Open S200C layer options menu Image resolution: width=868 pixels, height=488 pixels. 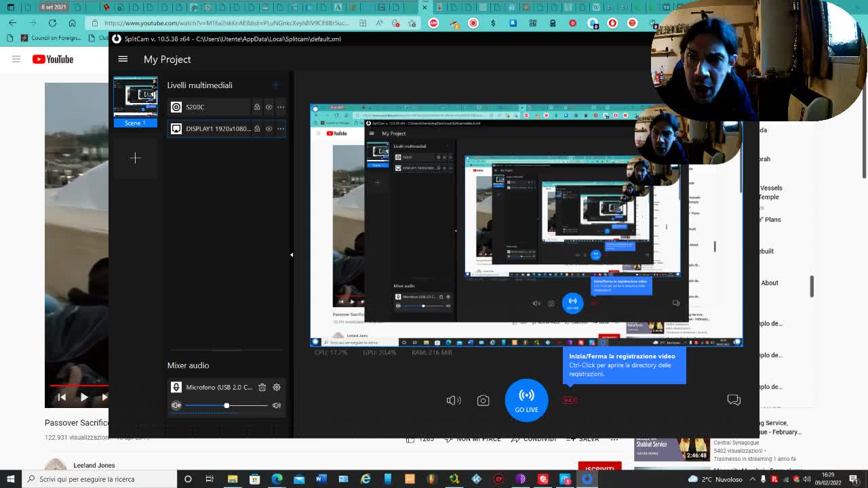tap(280, 107)
